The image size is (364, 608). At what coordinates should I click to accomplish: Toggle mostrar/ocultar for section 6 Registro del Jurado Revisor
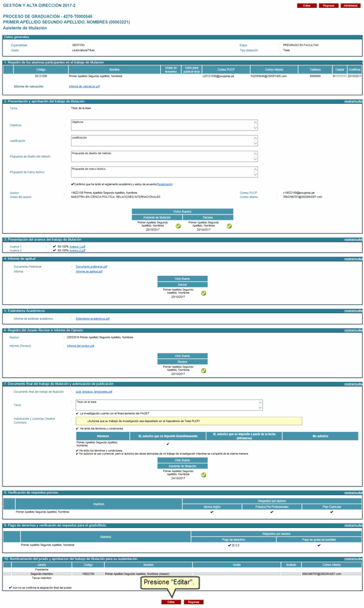(x=353, y=330)
